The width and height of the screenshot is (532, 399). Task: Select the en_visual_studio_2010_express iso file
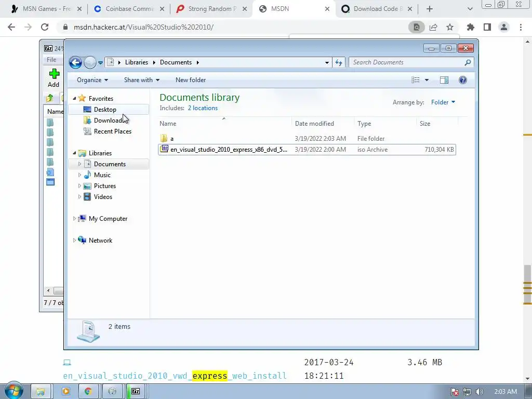coord(307,150)
